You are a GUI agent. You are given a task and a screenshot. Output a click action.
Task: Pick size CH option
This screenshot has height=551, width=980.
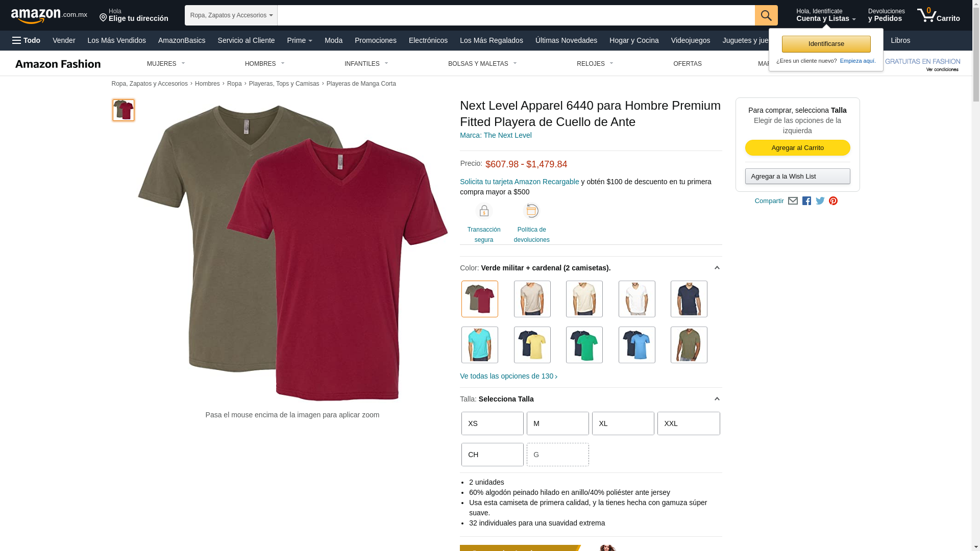pos(493,455)
